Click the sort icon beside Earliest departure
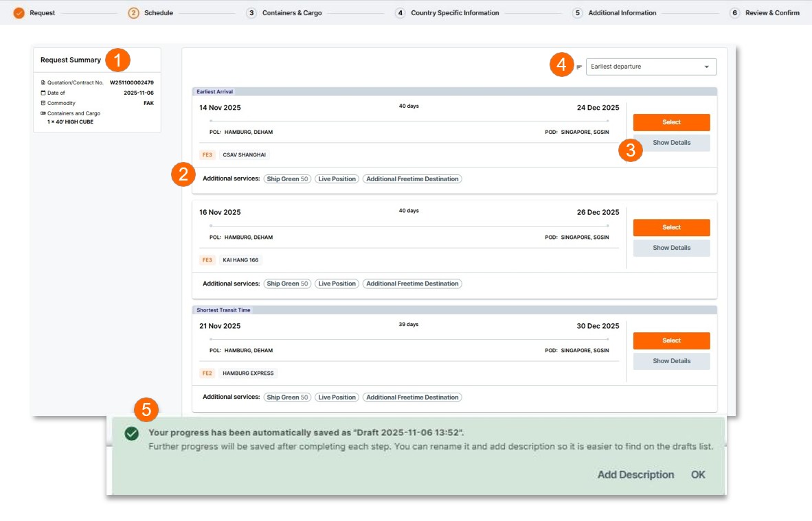Image resolution: width=812 pixels, height=521 pixels. (579, 67)
